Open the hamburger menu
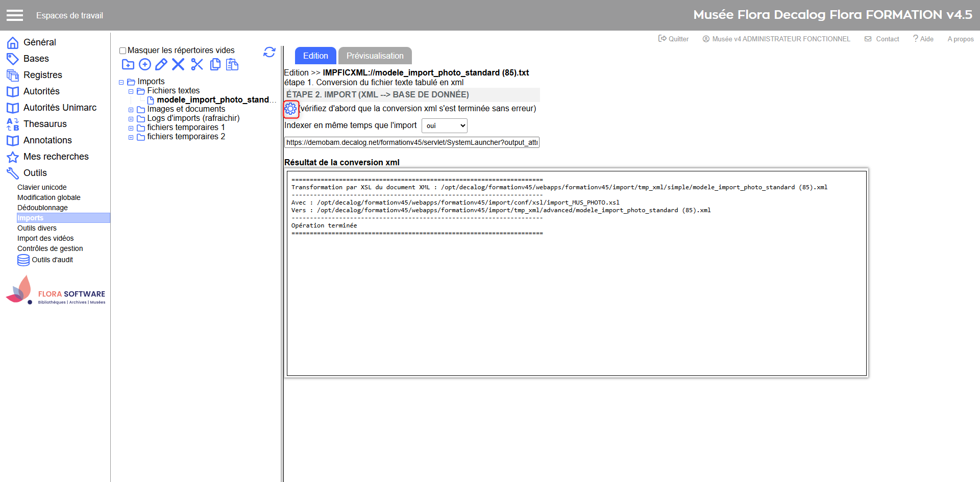Viewport: 980px width, 482px height. (15, 15)
